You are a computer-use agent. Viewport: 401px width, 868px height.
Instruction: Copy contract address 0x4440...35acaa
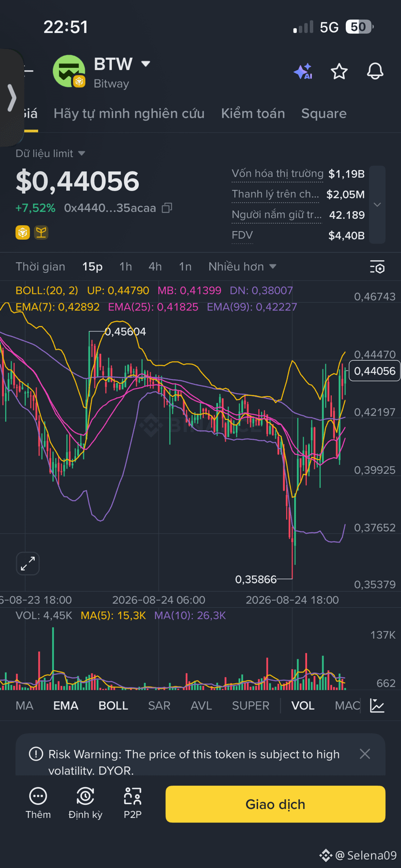coord(167,208)
